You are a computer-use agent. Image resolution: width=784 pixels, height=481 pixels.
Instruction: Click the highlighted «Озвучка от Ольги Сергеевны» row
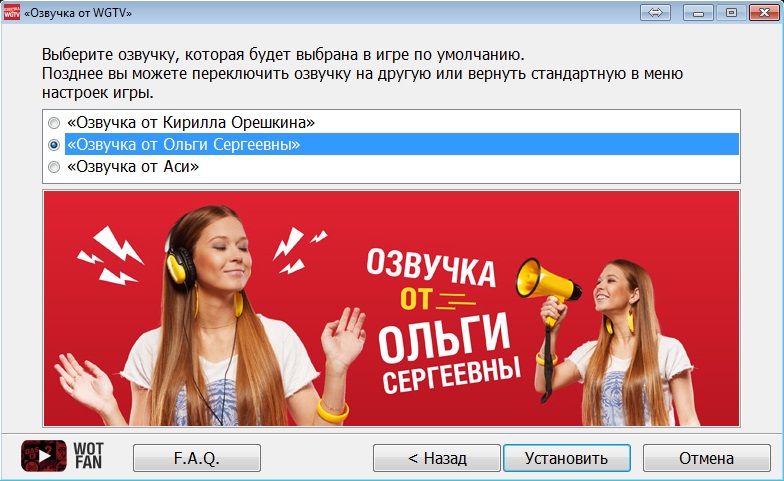click(x=402, y=144)
